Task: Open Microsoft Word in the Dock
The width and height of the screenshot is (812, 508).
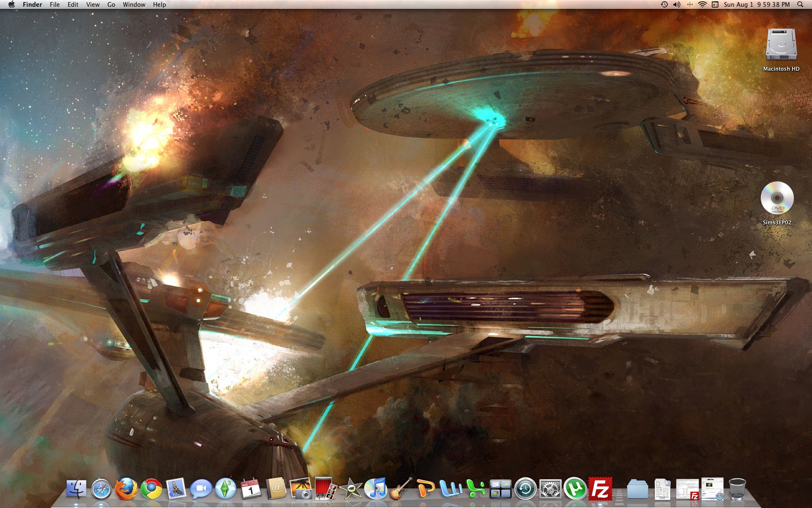Action: pyautogui.click(x=450, y=489)
